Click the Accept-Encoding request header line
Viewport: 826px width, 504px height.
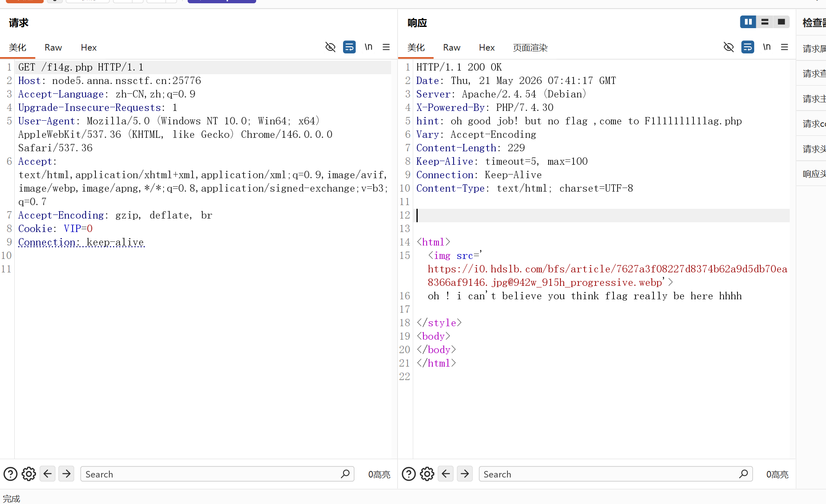click(115, 215)
